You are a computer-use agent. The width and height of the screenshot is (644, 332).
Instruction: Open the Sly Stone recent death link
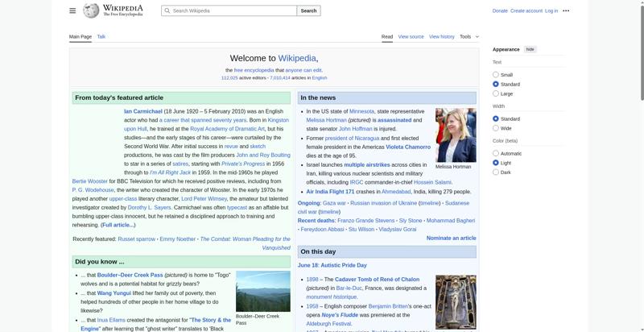[x=411, y=221]
